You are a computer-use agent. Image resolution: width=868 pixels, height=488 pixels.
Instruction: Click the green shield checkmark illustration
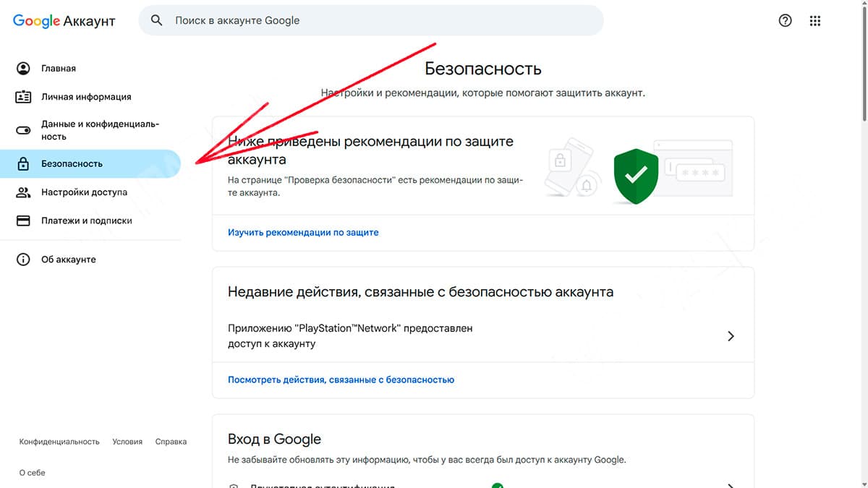pyautogui.click(x=636, y=176)
